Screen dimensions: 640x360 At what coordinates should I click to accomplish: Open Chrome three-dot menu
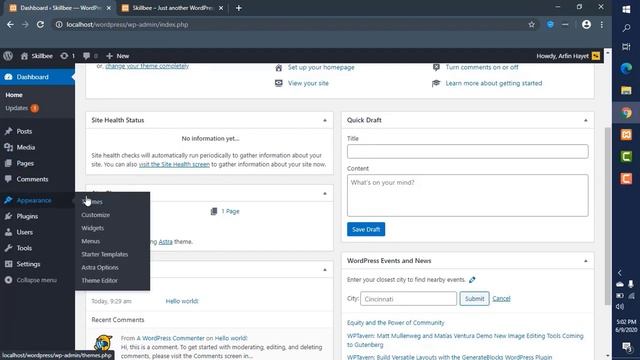pos(602,24)
